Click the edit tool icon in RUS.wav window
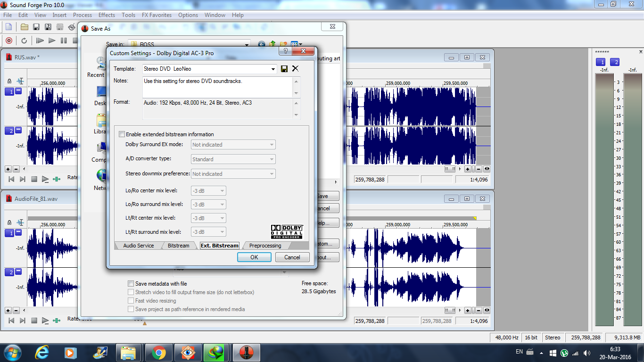 coord(20,81)
